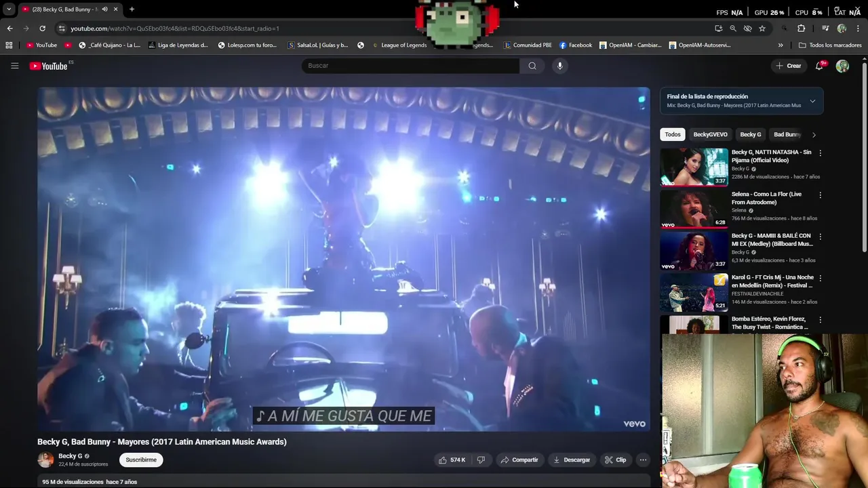
Task: Click the video player to pause
Action: click(x=344, y=259)
